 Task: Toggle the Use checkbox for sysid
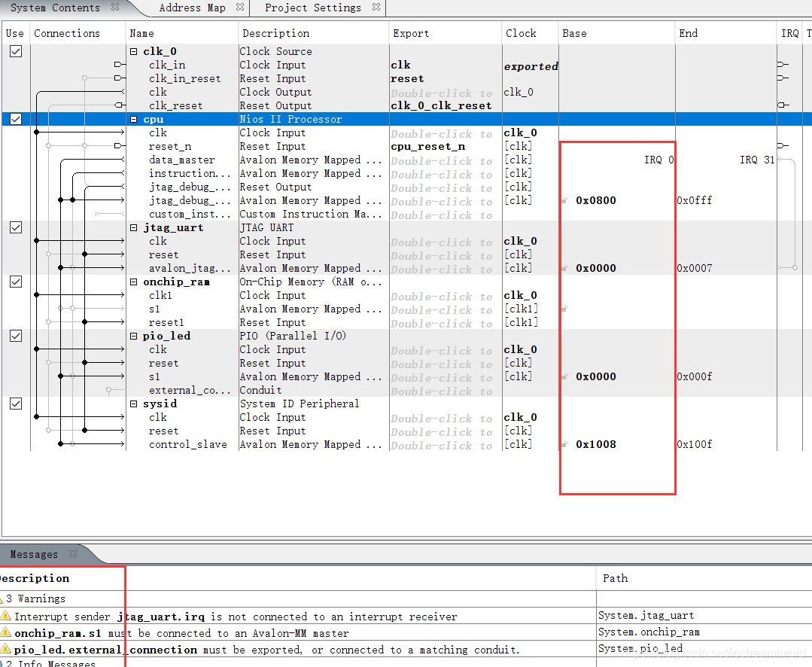pyautogui.click(x=16, y=404)
